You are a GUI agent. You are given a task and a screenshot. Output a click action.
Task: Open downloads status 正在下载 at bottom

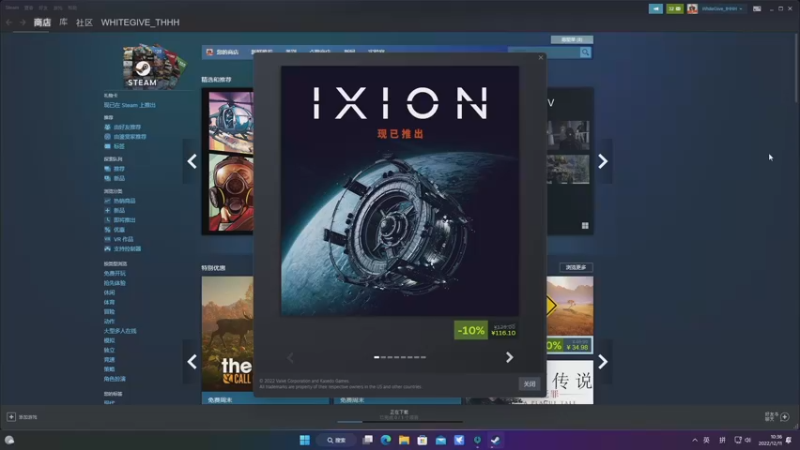(x=399, y=412)
